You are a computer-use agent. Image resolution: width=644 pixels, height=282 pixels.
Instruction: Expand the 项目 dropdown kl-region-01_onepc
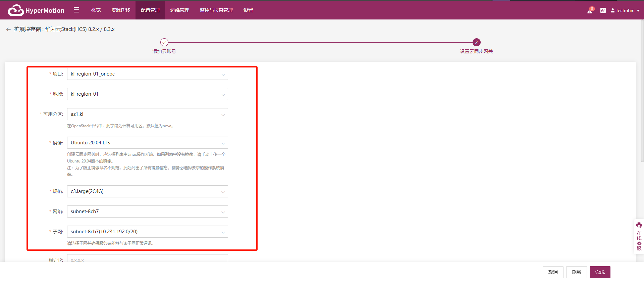point(148,74)
